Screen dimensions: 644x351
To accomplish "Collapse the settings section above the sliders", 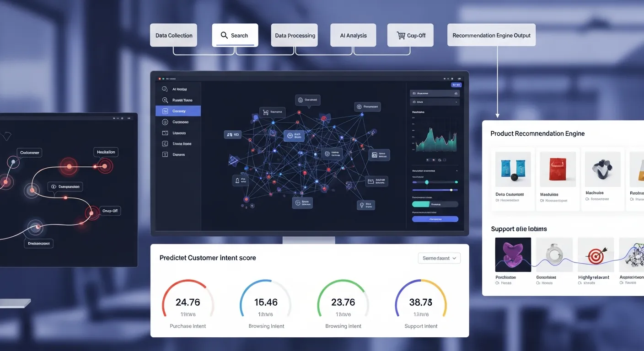I will pos(456,170).
